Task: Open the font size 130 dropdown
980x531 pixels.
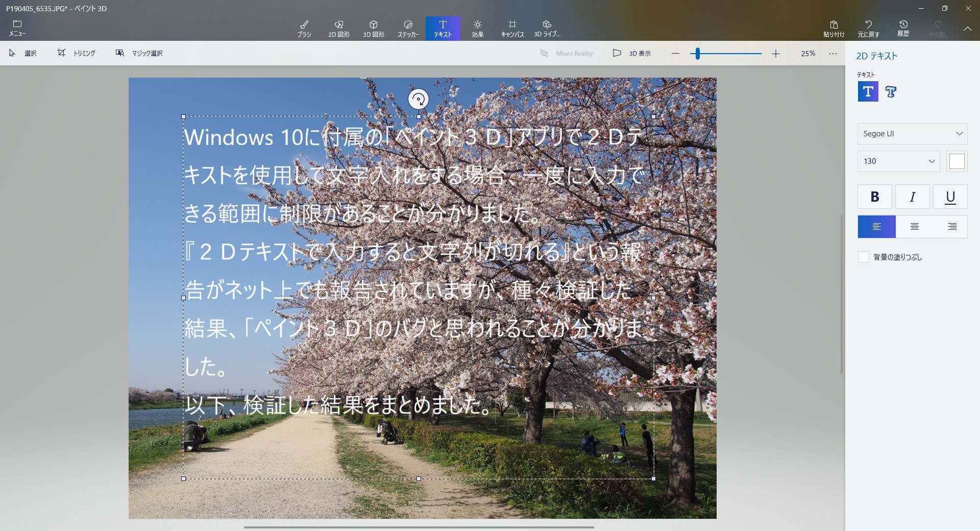Action: [x=898, y=161]
